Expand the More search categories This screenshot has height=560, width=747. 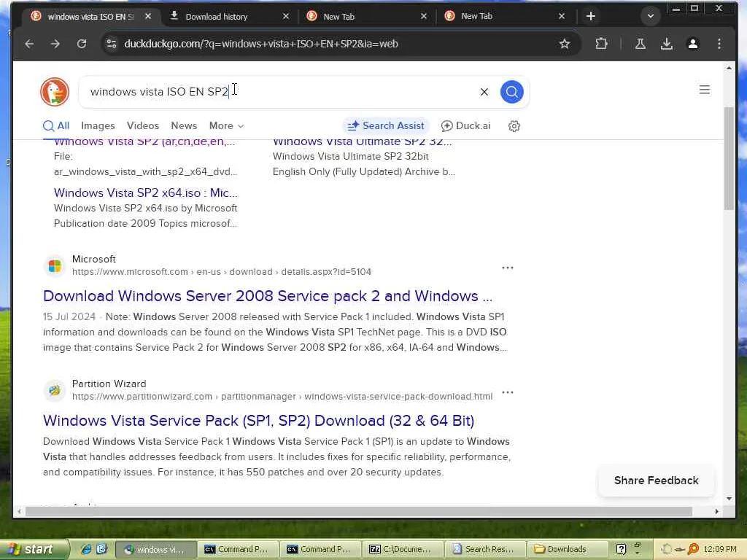click(x=226, y=125)
